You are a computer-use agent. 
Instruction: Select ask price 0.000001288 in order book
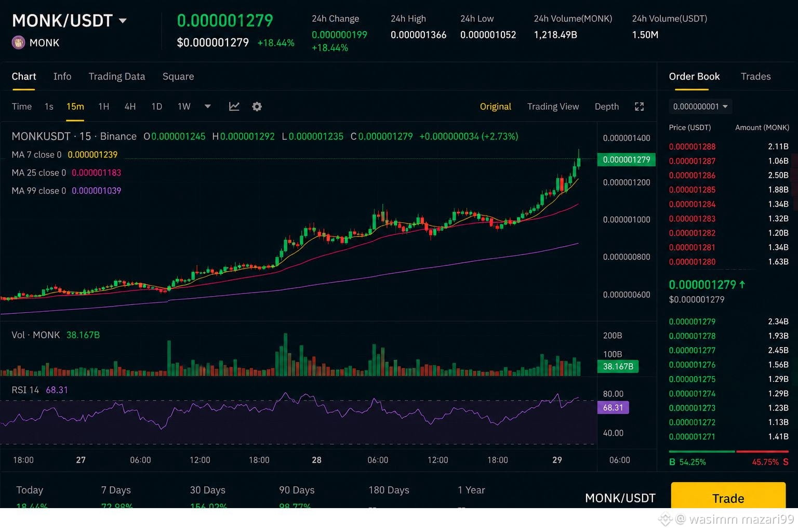pyautogui.click(x=692, y=147)
